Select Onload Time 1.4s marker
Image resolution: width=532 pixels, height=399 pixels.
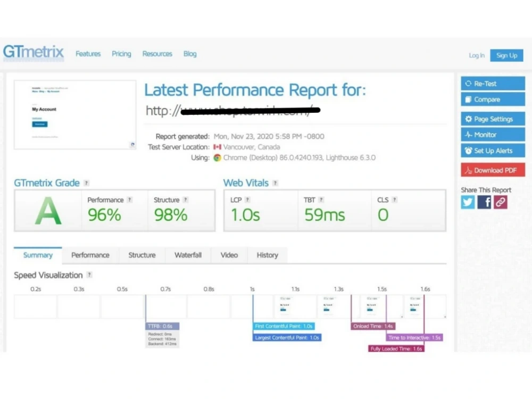373,326
